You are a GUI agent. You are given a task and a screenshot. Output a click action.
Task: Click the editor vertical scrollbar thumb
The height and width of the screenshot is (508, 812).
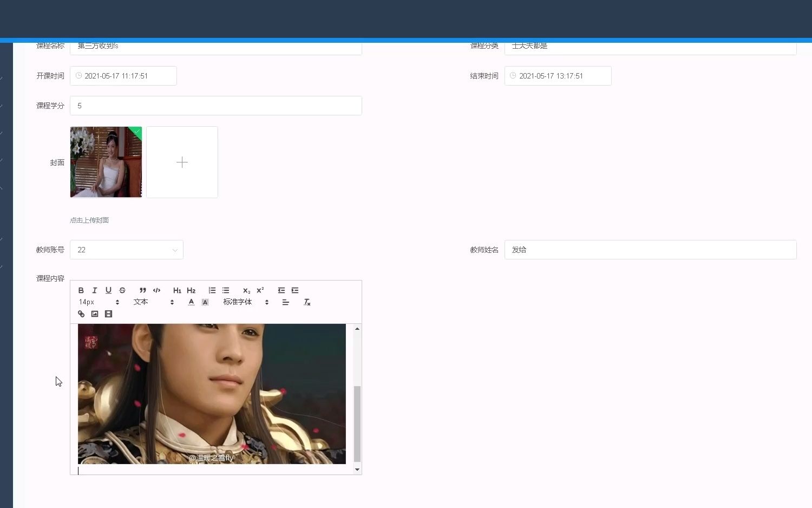pos(357,424)
